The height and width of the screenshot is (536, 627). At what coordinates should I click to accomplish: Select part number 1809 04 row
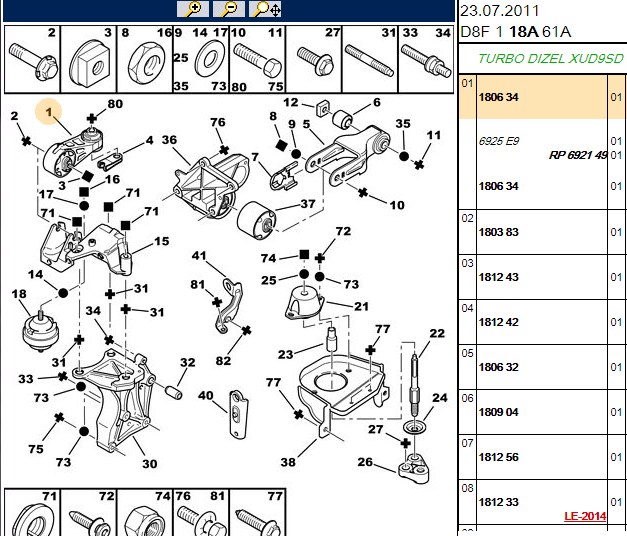pyautogui.click(x=543, y=412)
